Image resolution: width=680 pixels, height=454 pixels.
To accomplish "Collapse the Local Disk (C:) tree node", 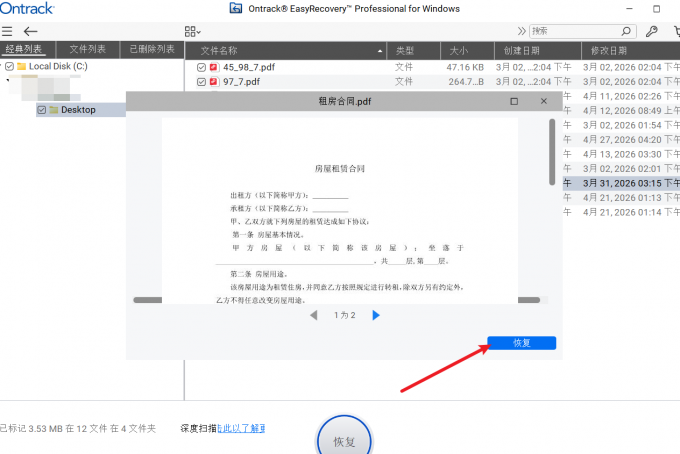I will [1, 66].
